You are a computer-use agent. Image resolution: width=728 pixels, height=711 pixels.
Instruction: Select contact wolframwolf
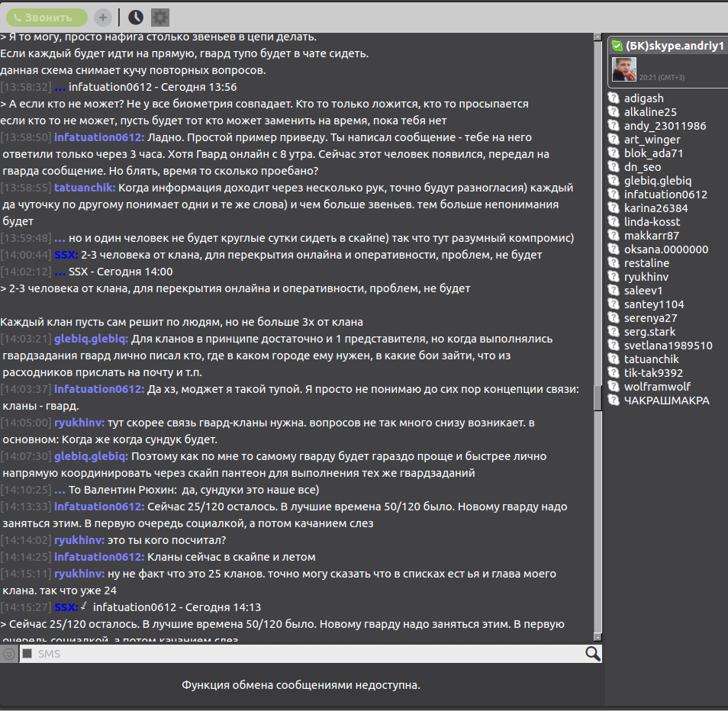click(x=657, y=387)
